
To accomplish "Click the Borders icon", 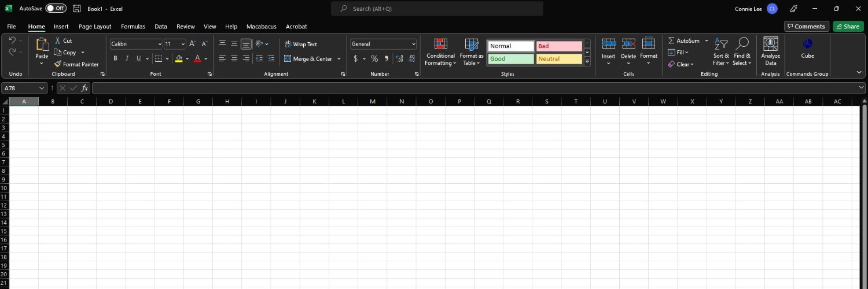I will [159, 58].
